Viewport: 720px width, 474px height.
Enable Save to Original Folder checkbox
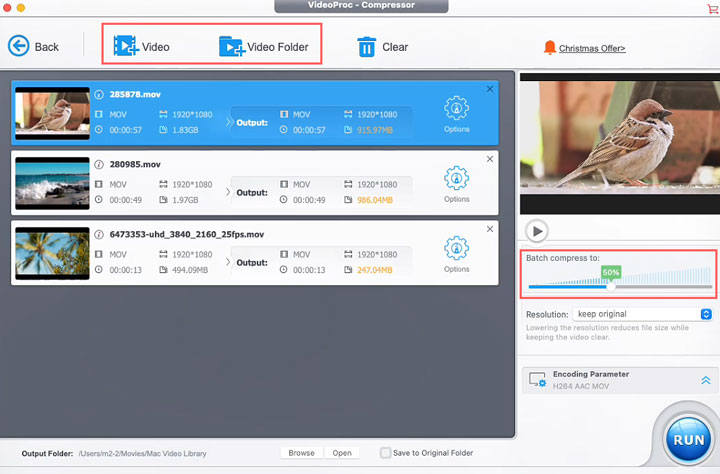coord(385,453)
